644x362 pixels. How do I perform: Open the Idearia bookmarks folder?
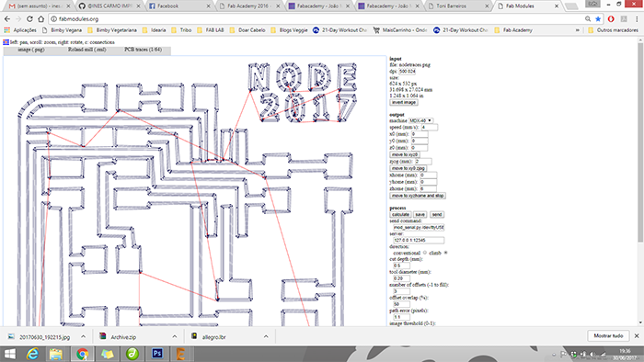point(154,30)
